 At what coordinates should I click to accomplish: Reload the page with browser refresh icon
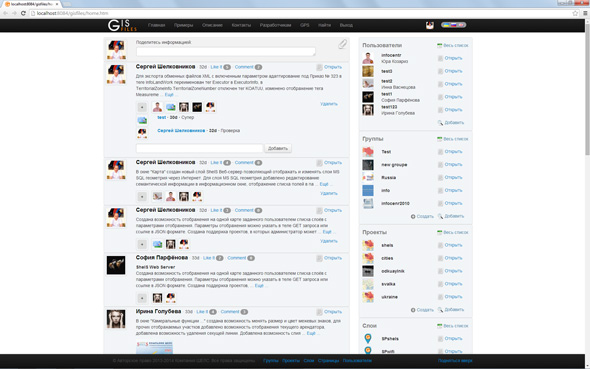click(x=23, y=13)
